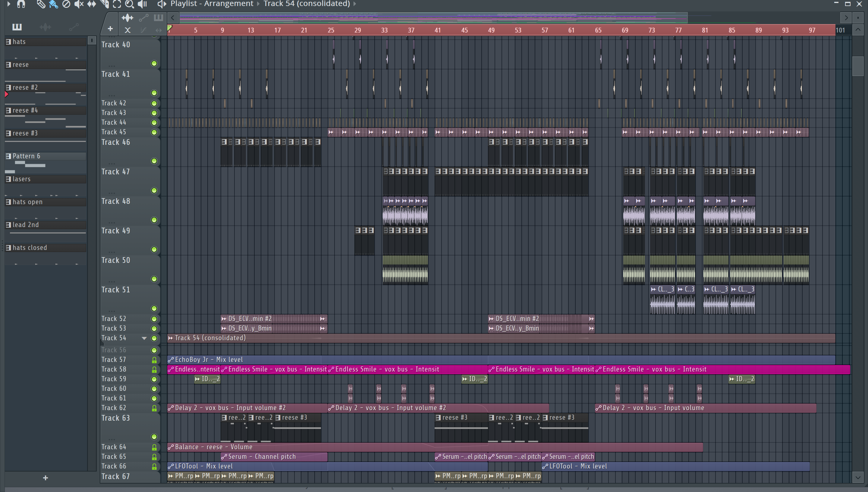Viewport: 868px width, 492px height.
Task: Mute Track 40 with its green light
Action: pos(154,64)
